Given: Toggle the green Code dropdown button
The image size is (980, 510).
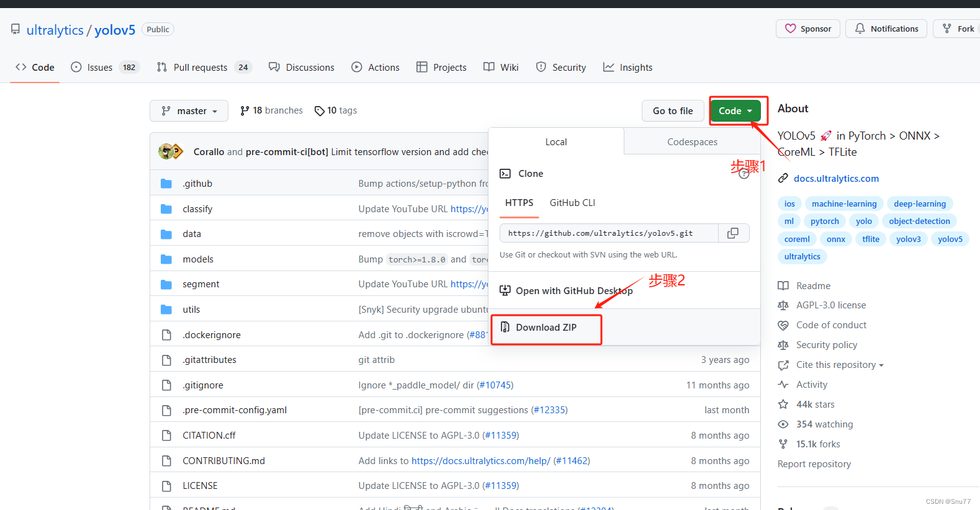Looking at the screenshot, I should [735, 110].
